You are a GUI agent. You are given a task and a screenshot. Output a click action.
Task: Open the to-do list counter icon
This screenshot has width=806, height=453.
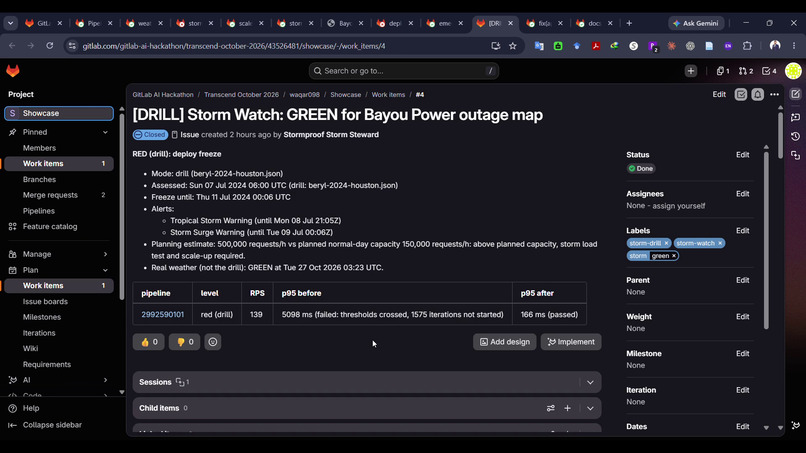(769, 71)
